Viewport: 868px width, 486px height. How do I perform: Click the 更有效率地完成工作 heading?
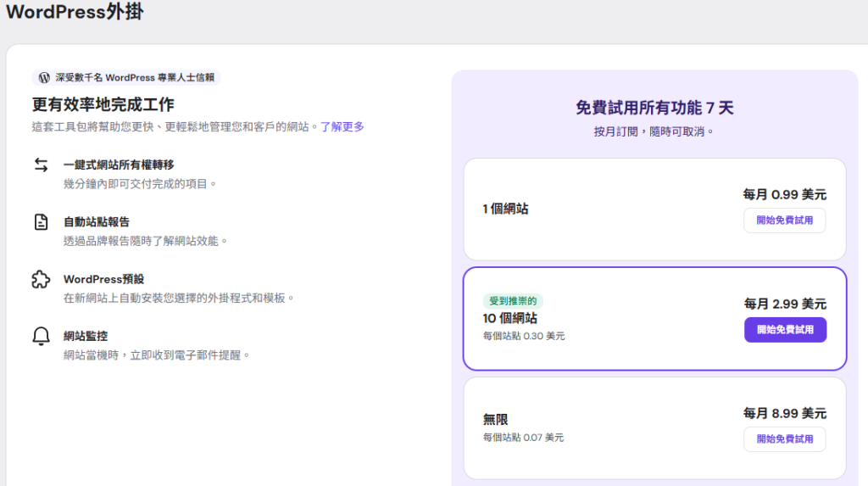click(103, 104)
